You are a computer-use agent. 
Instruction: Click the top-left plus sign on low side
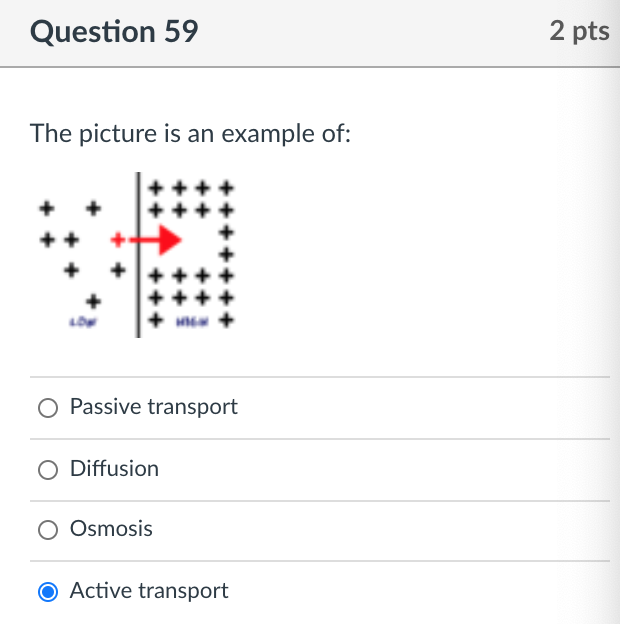(x=45, y=209)
